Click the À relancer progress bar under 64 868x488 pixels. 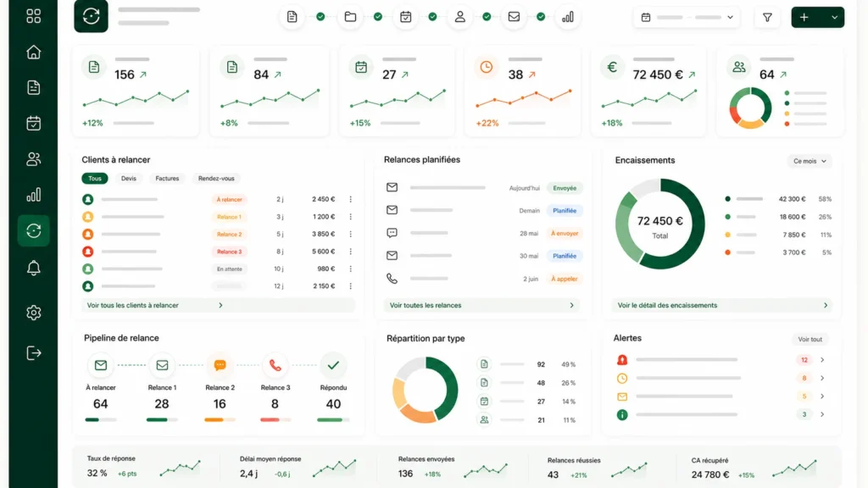tap(100, 420)
